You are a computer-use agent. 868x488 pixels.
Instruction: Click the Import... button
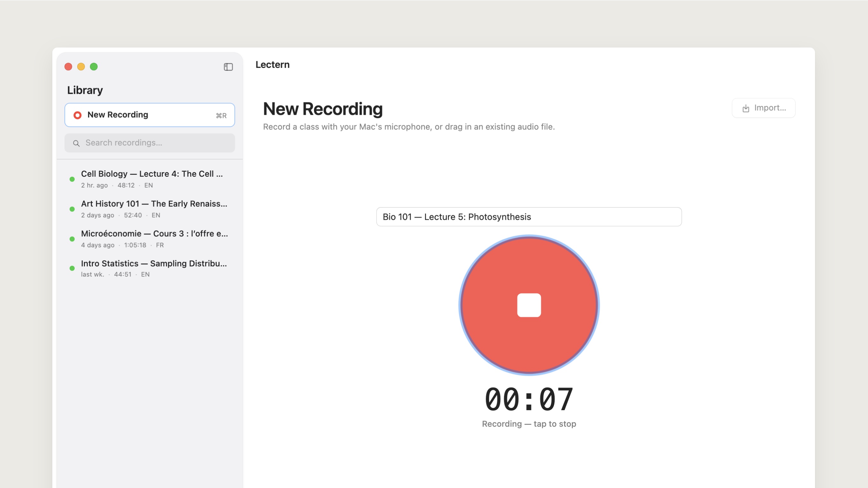764,108
